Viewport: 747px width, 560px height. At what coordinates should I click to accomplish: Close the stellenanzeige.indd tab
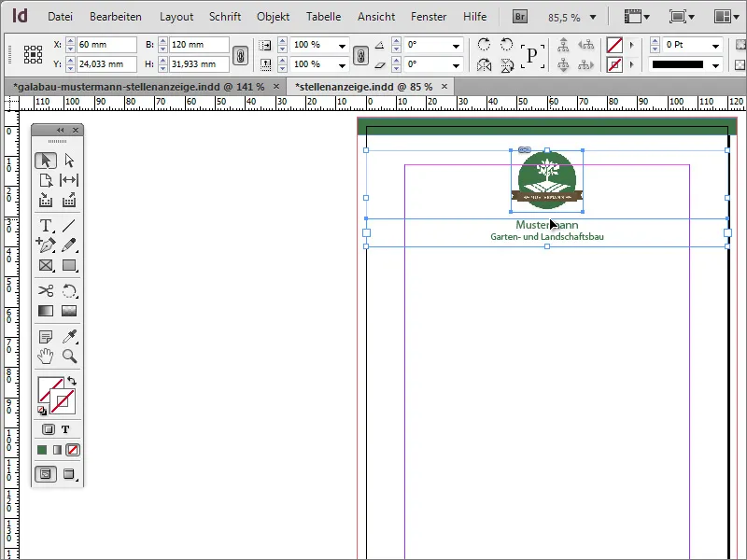[x=444, y=86]
